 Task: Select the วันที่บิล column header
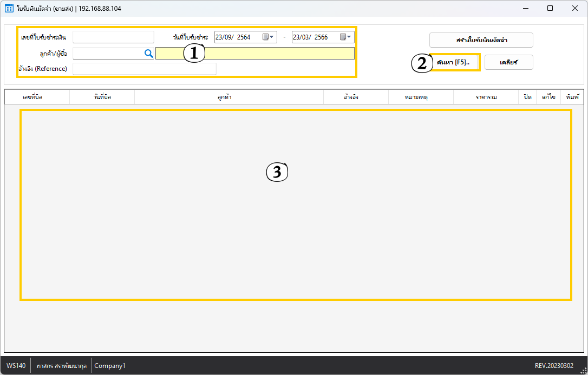pos(102,97)
